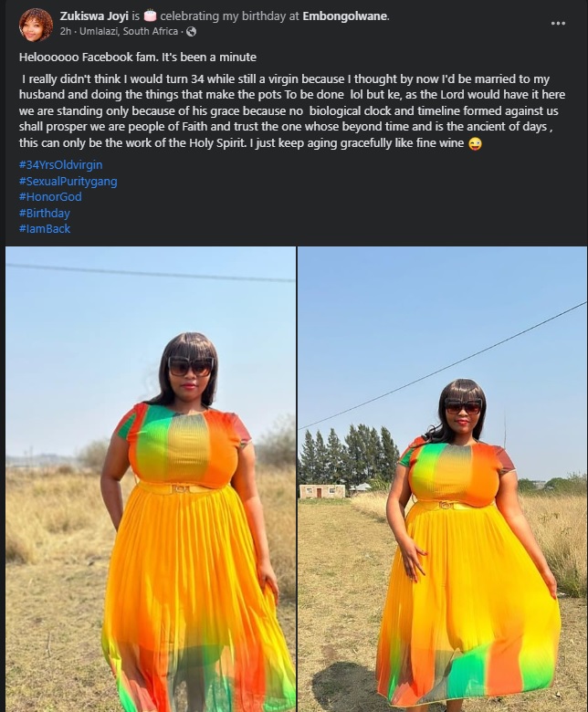Open the right photo with pine trees
Screen dimensions: 588x712
click(442, 479)
